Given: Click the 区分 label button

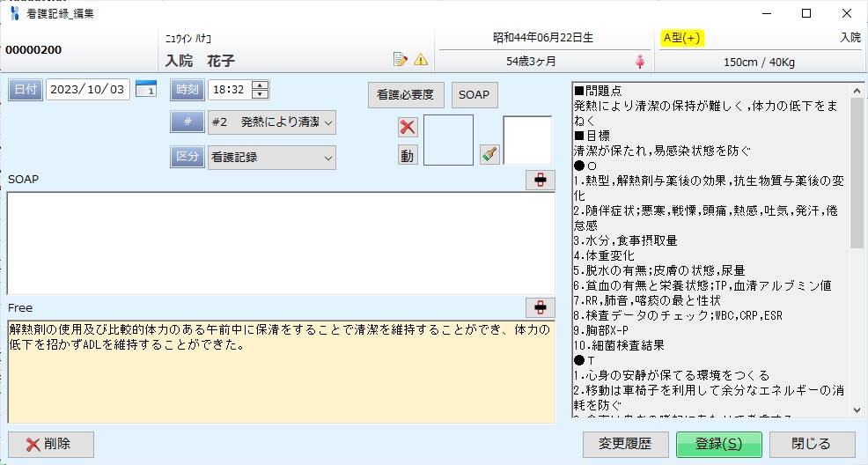Looking at the screenshot, I should coord(188,157).
